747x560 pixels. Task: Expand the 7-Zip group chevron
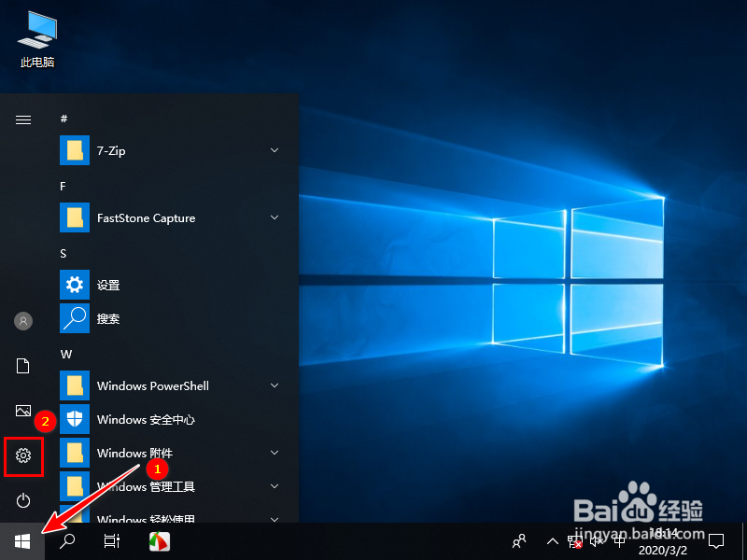pos(274,150)
